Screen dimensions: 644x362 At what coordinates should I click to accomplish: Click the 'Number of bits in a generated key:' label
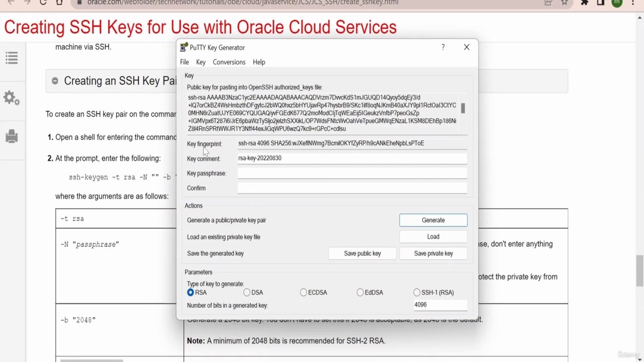click(x=227, y=305)
